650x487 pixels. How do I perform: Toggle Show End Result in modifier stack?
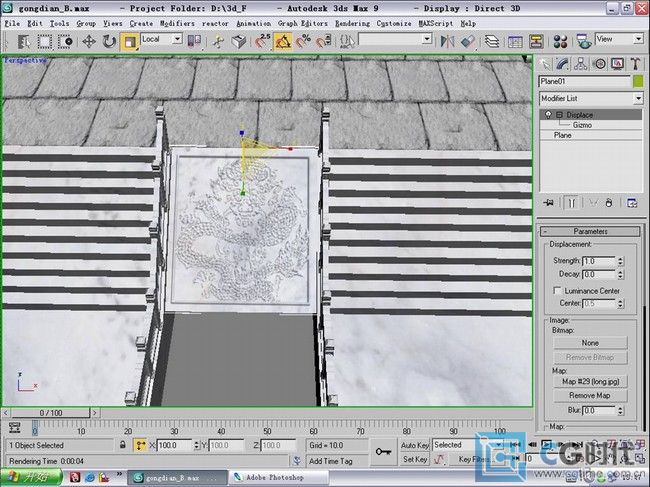(x=571, y=203)
